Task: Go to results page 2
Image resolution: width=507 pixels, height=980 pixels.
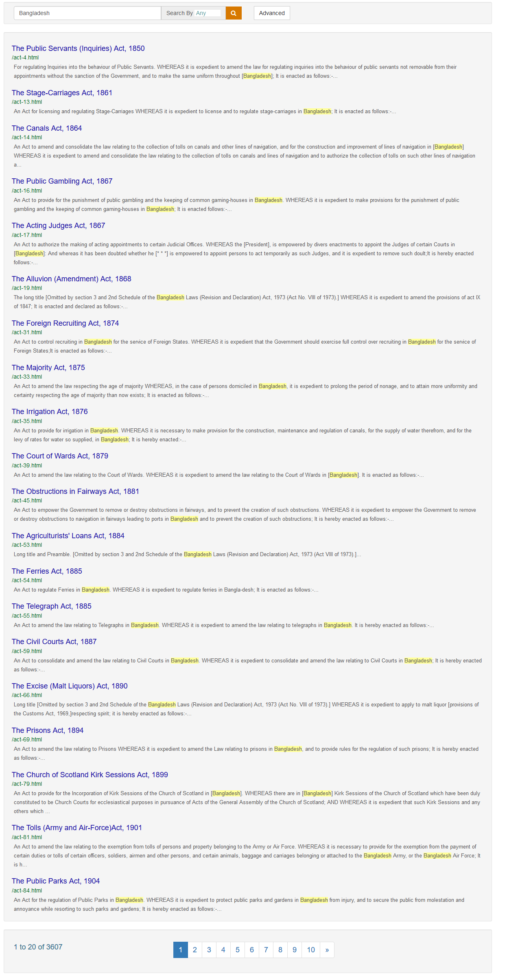Action: coord(195,950)
